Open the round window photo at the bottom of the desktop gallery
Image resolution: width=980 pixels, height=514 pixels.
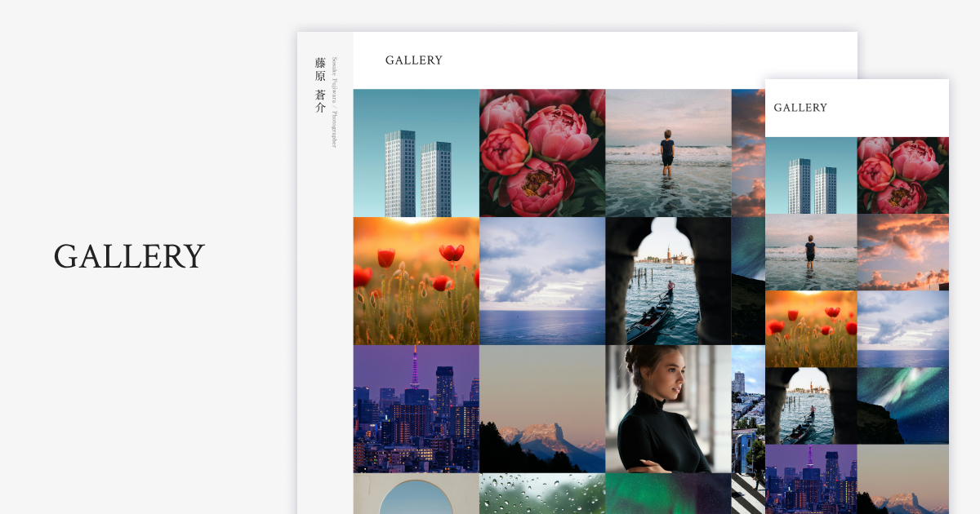[416, 494]
